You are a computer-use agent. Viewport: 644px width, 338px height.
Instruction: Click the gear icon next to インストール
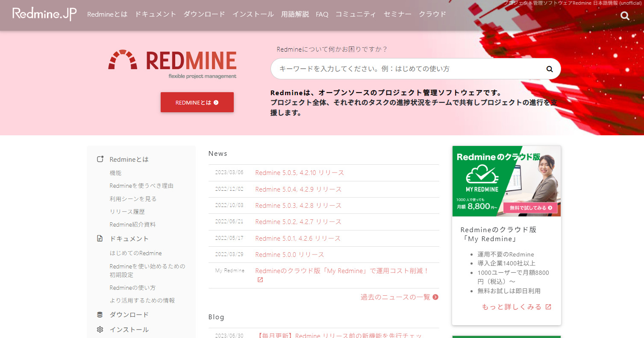(100, 329)
